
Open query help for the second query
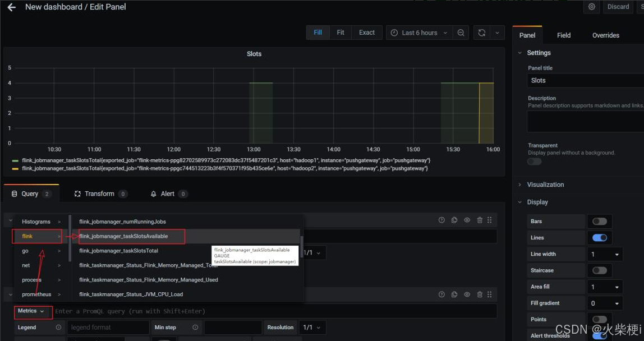point(441,294)
